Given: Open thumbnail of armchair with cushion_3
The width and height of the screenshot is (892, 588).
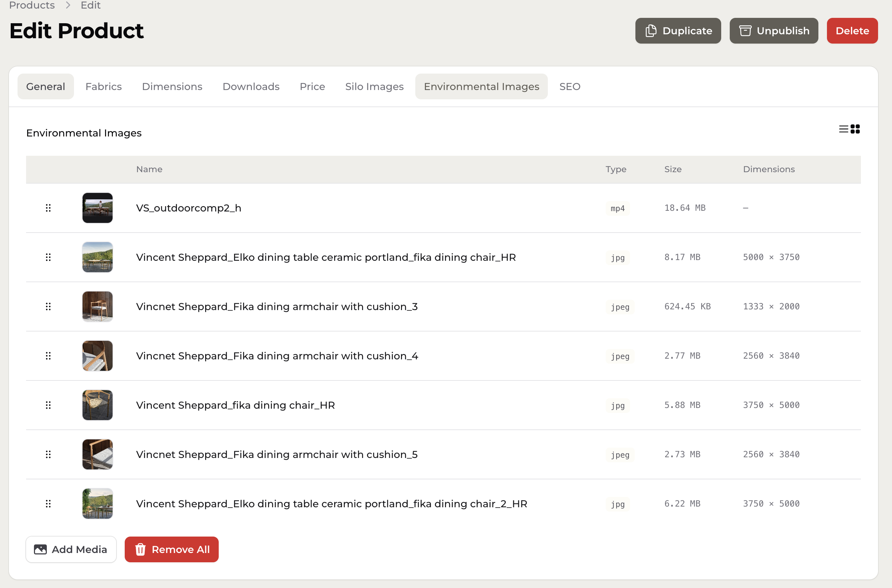Looking at the screenshot, I should click(x=98, y=307).
